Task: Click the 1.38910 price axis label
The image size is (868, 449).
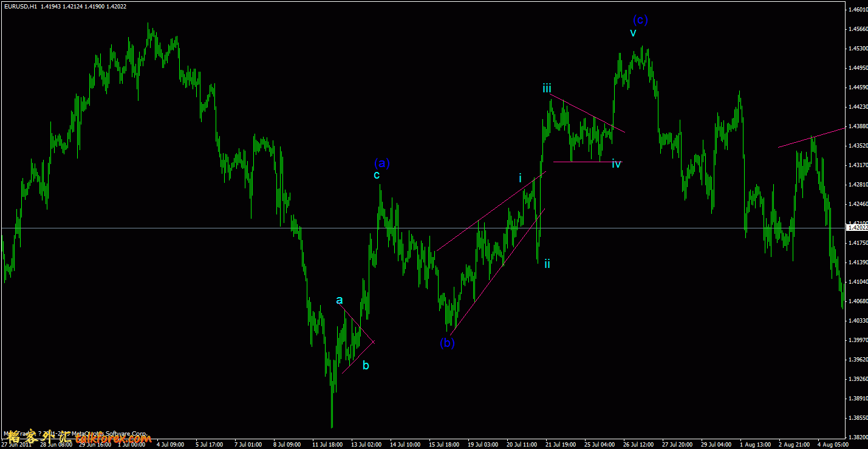Action: pos(858,399)
